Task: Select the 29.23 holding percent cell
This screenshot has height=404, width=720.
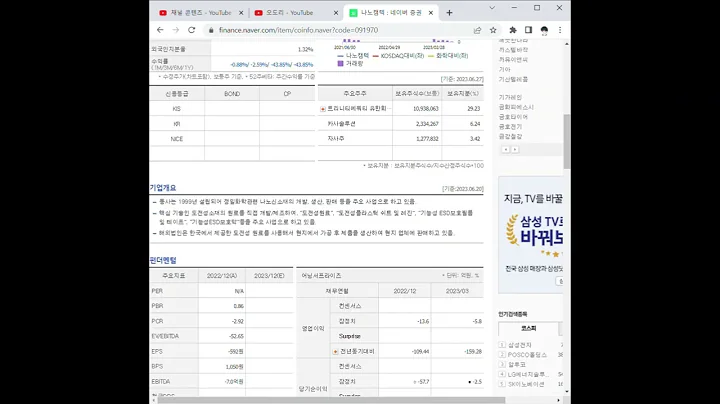Action: tap(462, 109)
